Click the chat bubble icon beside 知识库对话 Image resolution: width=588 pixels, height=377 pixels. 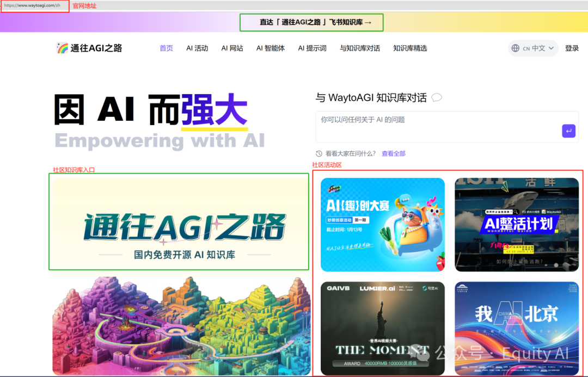tap(437, 98)
